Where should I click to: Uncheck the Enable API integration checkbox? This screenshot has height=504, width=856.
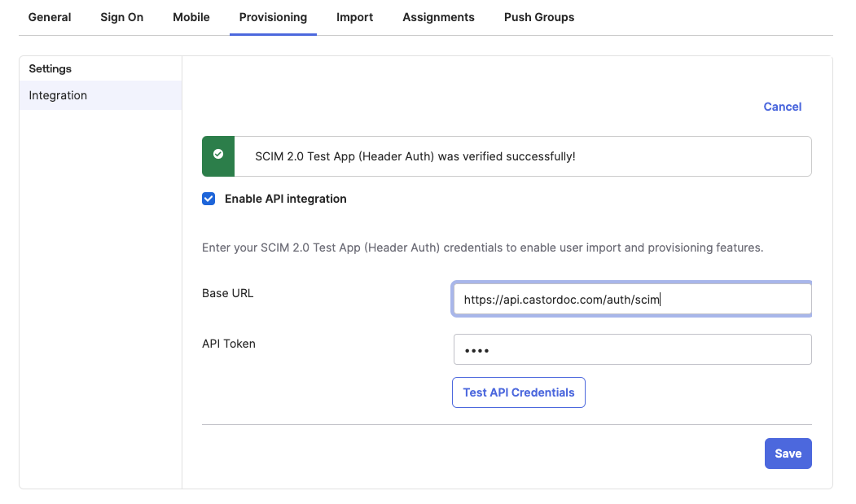click(209, 199)
